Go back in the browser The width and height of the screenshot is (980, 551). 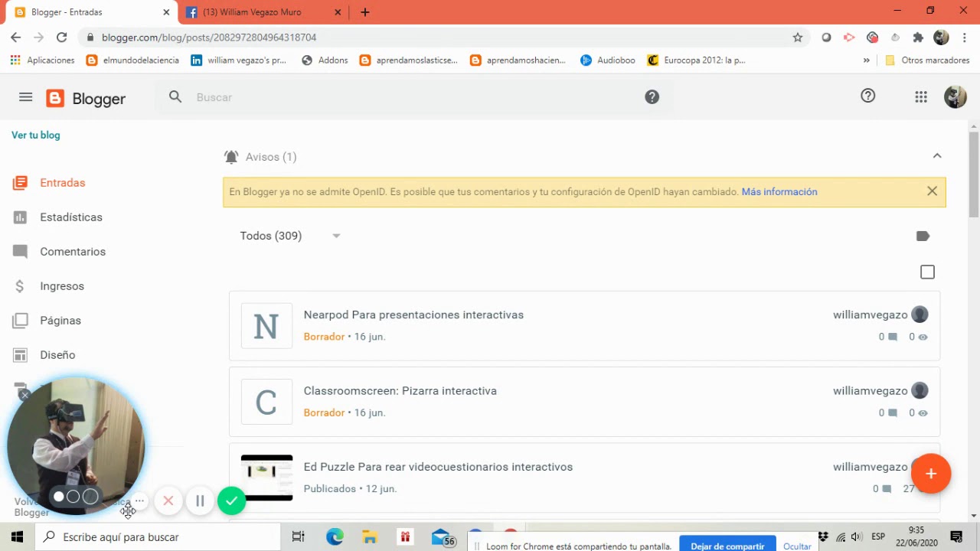coord(15,37)
